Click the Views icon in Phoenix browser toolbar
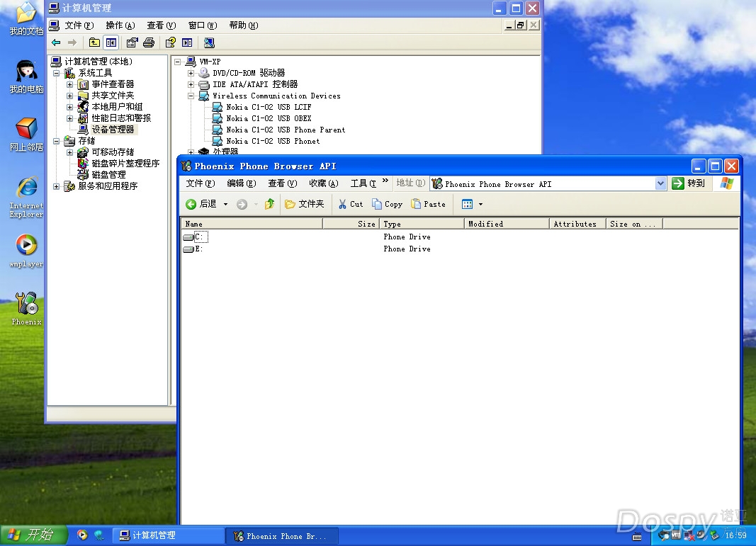 (467, 205)
